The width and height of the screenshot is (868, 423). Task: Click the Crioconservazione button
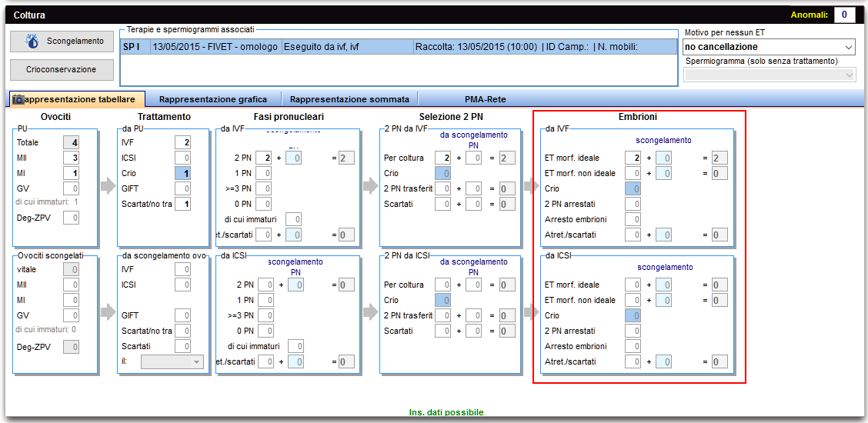coord(62,70)
